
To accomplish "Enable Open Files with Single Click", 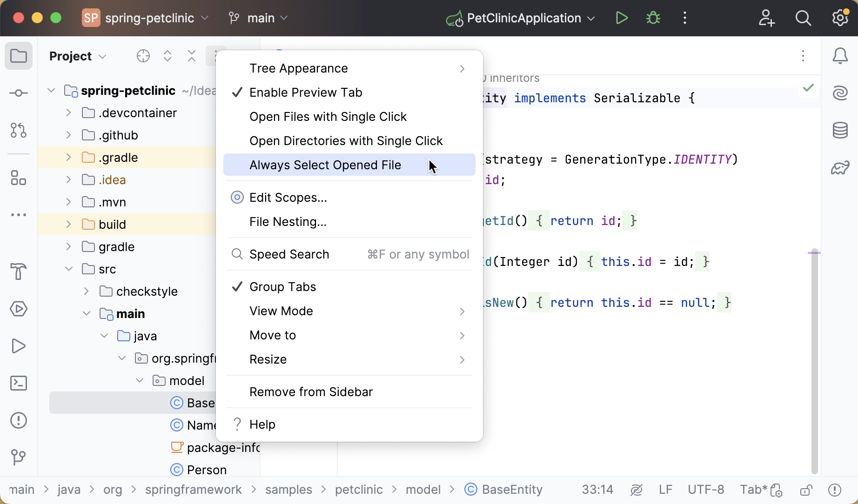I will (328, 117).
